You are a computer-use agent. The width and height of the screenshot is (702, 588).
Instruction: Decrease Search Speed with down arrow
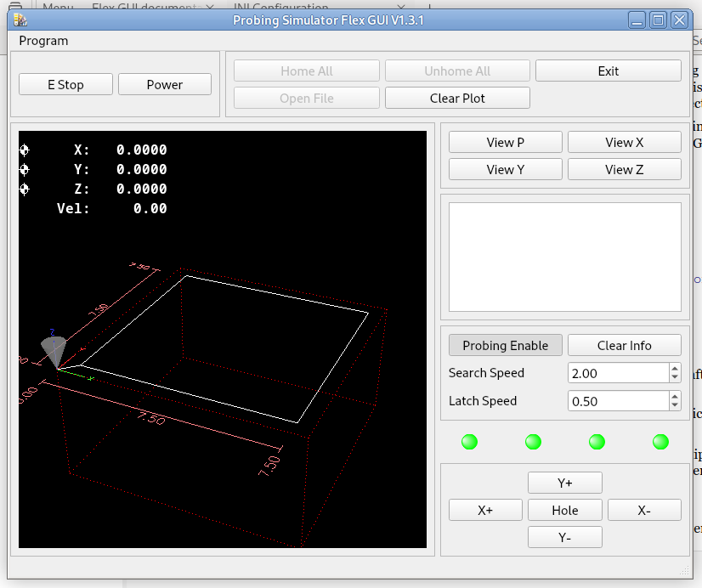[675, 377]
